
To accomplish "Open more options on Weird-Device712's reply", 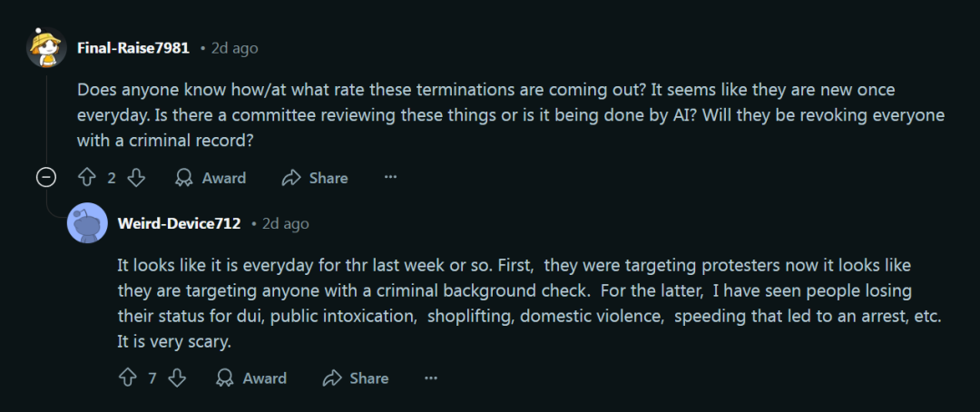I will click(x=431, y=378).
